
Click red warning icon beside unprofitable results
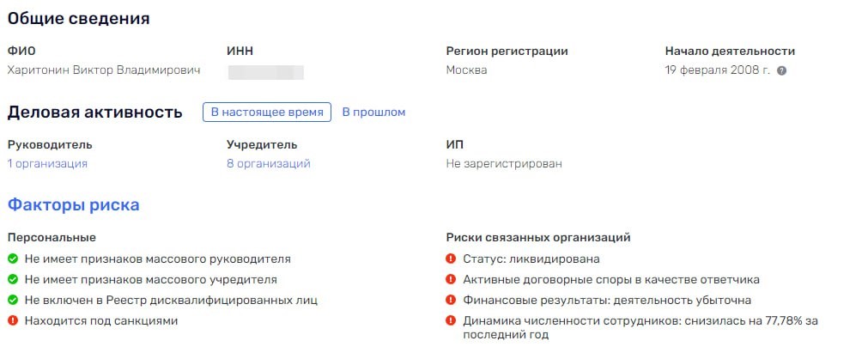[451, 300]
